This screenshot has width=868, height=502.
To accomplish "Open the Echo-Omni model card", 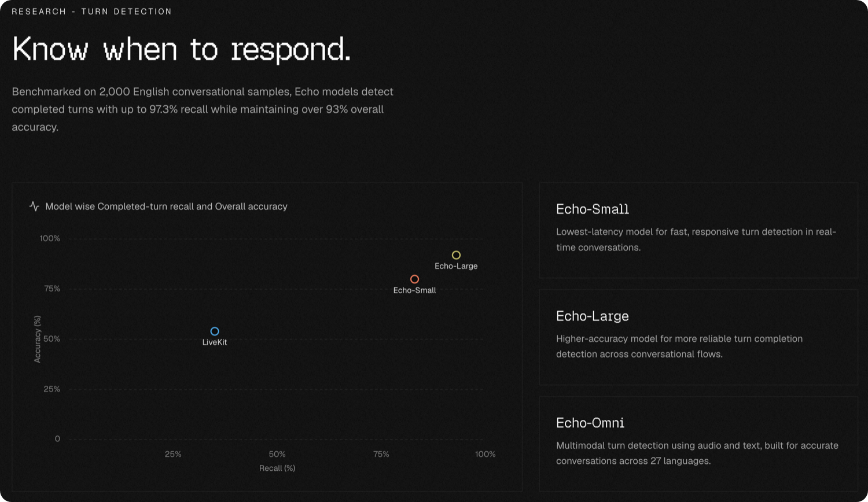I will pyautogui.click(x=698, y=444).
